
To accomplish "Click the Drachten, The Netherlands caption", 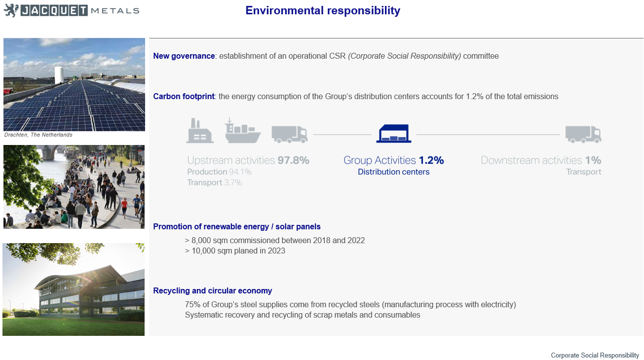I will tap(38, 135).
